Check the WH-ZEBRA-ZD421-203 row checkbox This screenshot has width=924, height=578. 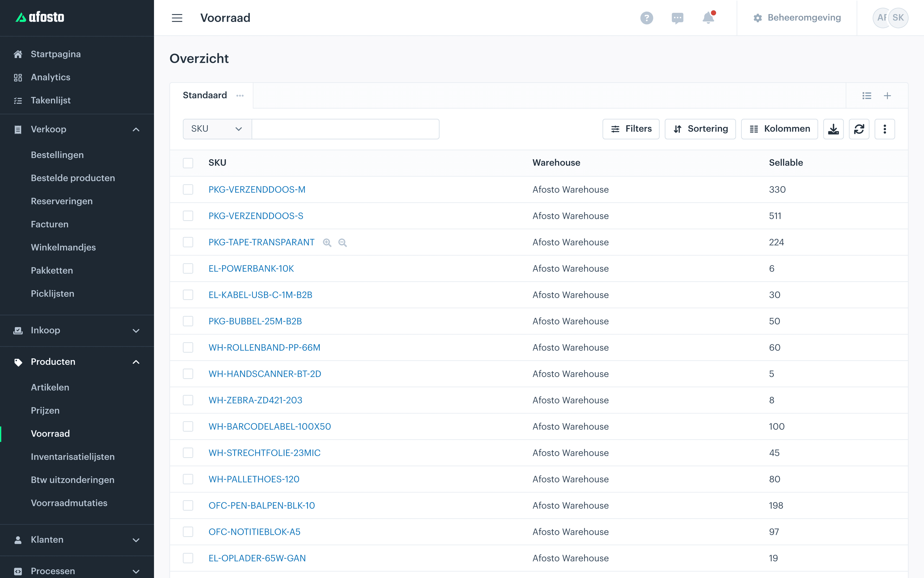(188, 400)
